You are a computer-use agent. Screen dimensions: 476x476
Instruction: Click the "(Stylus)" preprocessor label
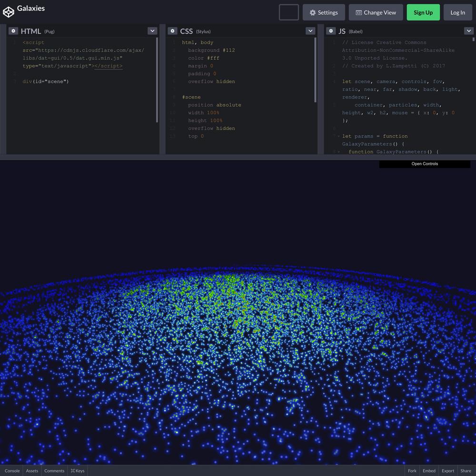[203, 31]
